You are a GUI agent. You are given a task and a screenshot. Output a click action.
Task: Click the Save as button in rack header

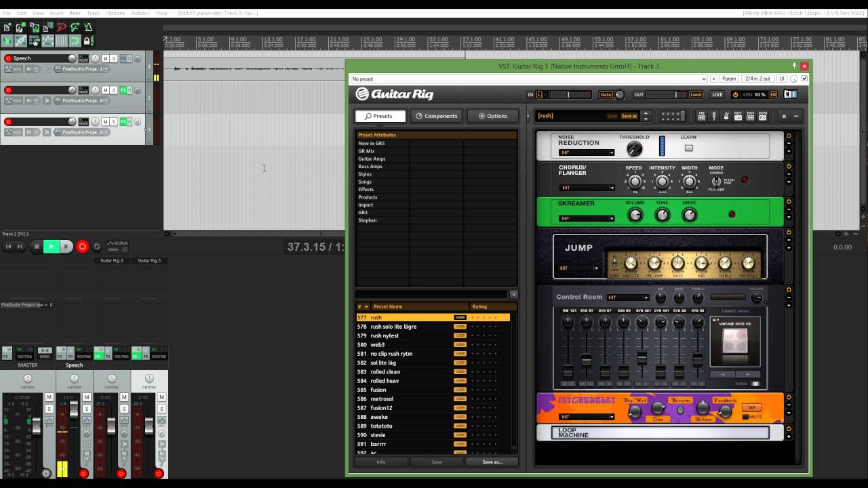[629, 116]
